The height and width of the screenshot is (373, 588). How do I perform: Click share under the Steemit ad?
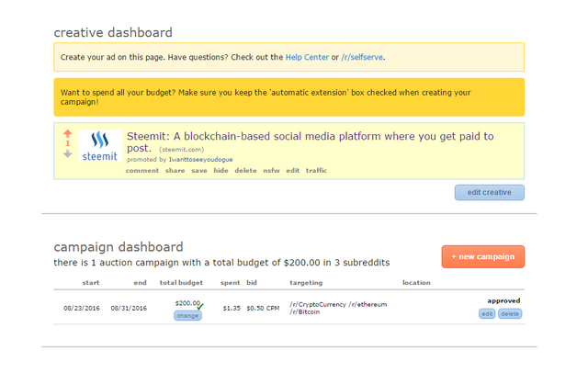(175, 171)
